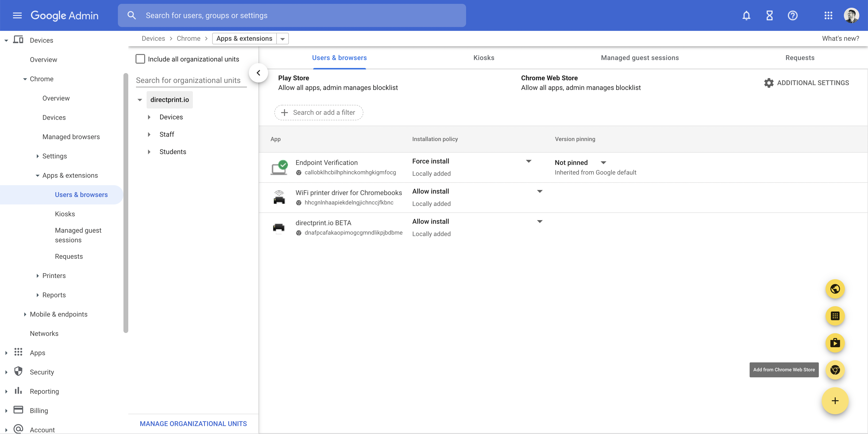868x434 pixels.
Task: Switch to the Kiosks tab
Action: click(484, 58)
